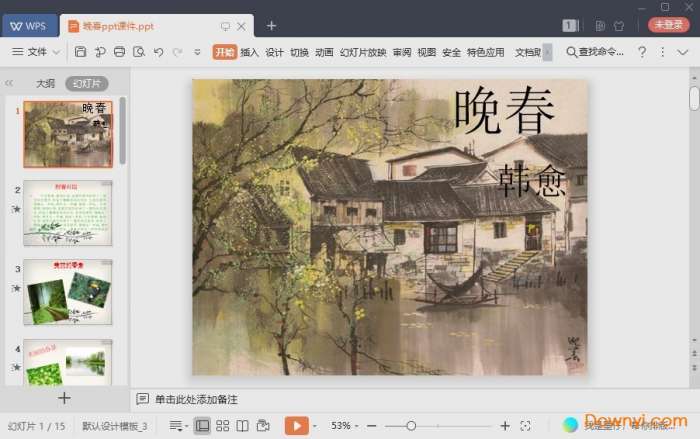Expand the quick access toolbar dropdown
This screenshot has height=439, width=700.
[x=197, y=52]
